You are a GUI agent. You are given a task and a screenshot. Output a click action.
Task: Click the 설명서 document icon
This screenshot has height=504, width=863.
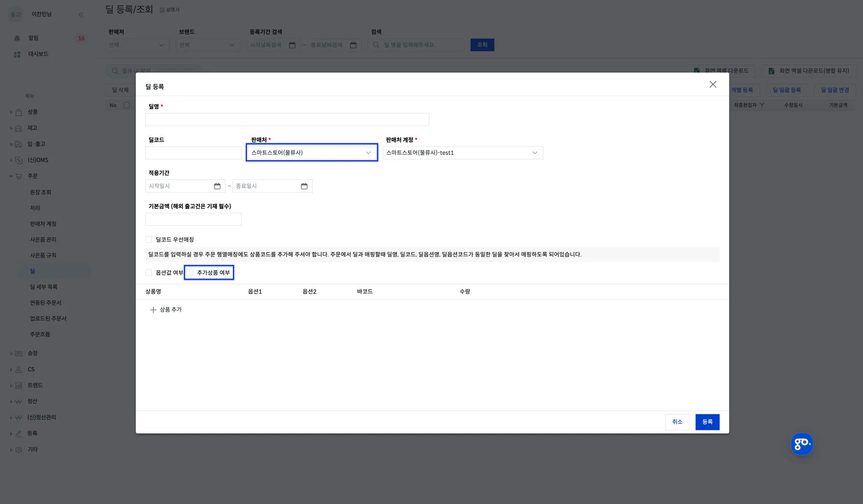162,10
